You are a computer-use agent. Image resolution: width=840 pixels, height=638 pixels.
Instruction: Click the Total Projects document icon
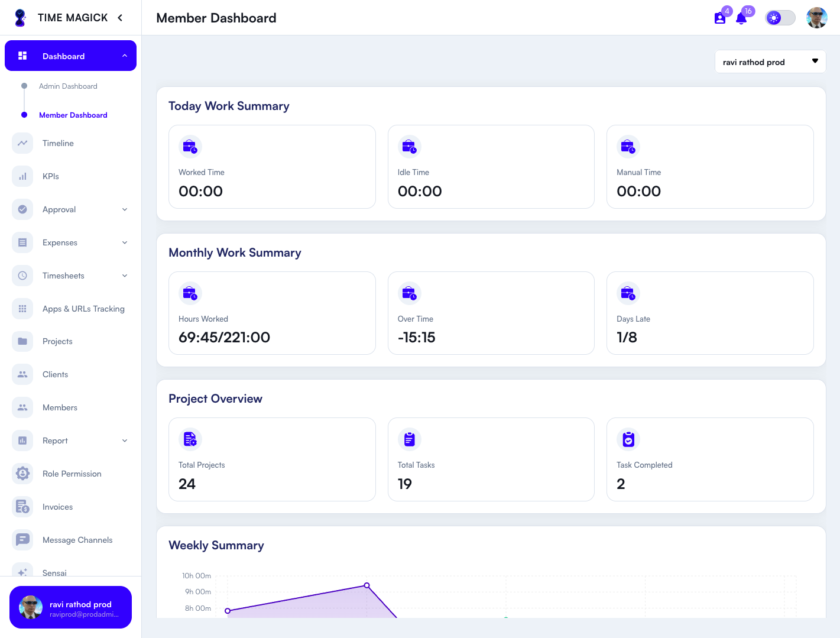click(x=190, y=439)
